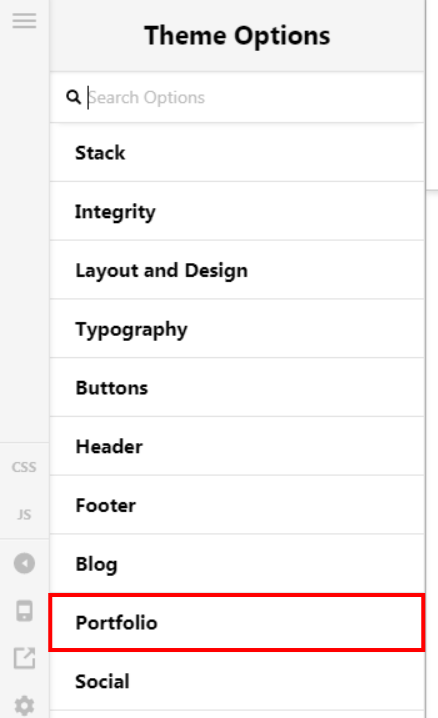Click the open external link icon
Screen dimensions: 438x718
[24, 658]
